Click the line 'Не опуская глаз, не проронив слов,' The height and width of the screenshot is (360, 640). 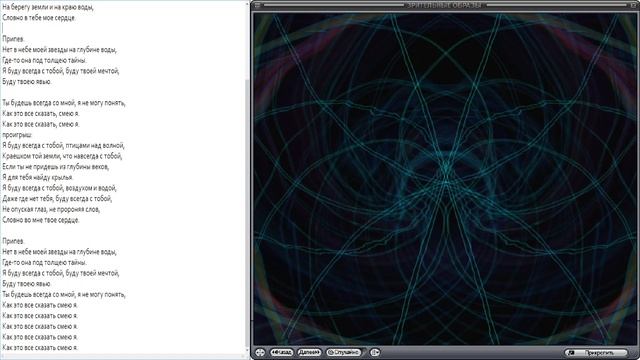(51, 209)
